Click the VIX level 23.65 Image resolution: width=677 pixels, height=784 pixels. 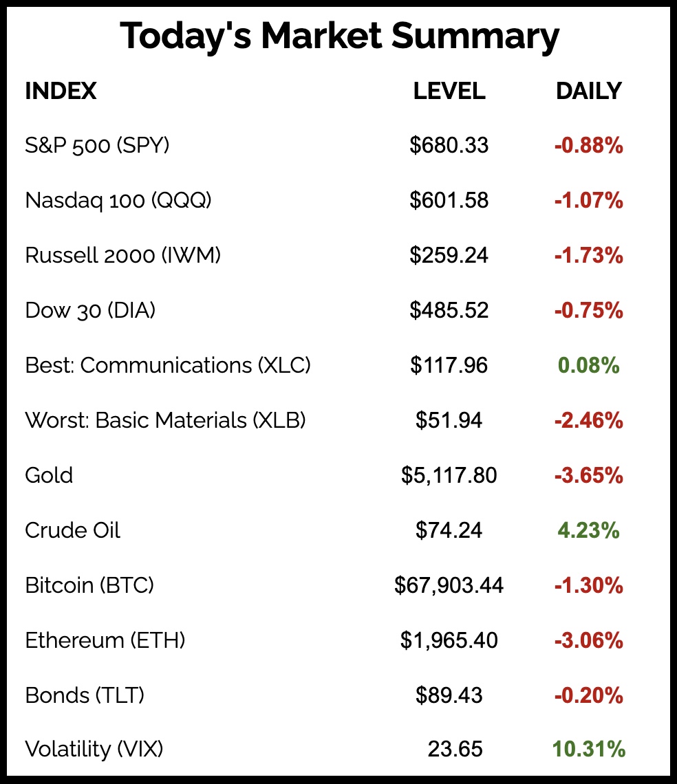[455, 749]
